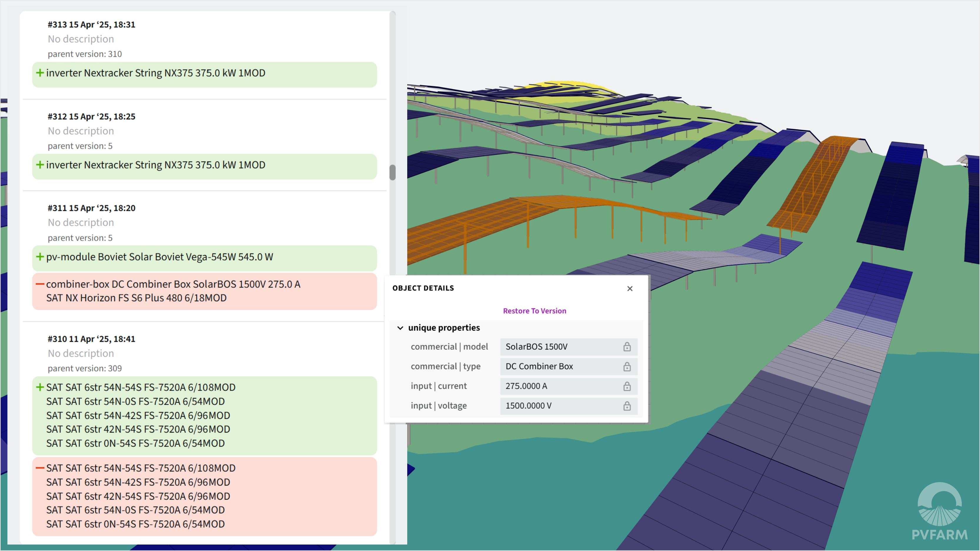Select version #311 15 Apr entry

(x=91, y=208)
